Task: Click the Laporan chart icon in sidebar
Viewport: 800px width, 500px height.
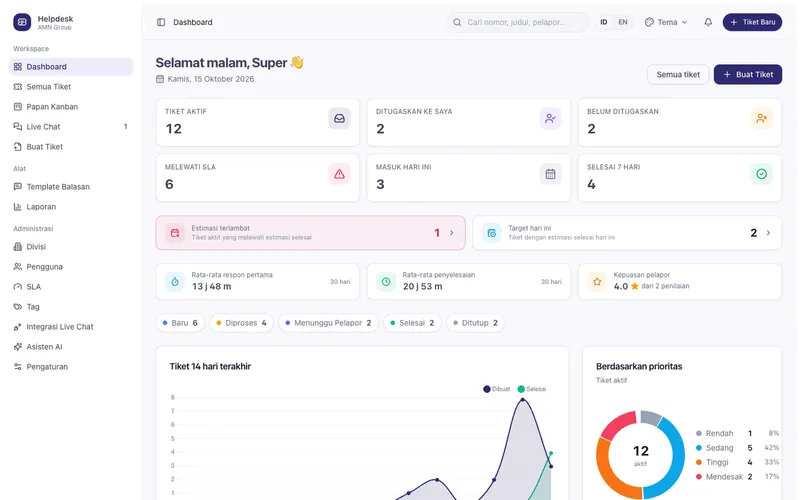Action: pyautogui.click(x=18, y=207)
